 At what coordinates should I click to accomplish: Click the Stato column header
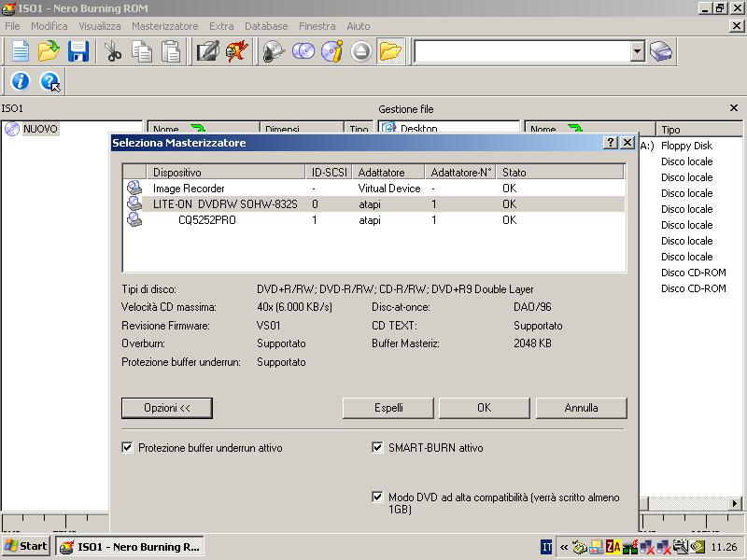pyautogui.click(x=559, y=172)
